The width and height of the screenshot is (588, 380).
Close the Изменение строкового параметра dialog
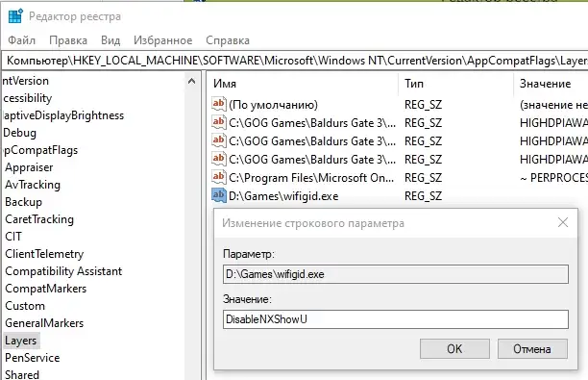pos(563,222)
